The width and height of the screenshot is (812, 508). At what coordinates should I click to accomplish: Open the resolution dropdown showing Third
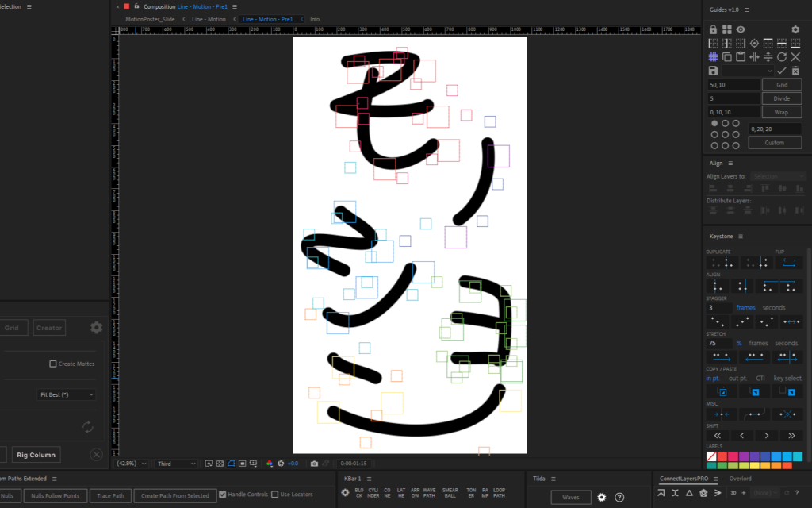(x=176, y=464)
